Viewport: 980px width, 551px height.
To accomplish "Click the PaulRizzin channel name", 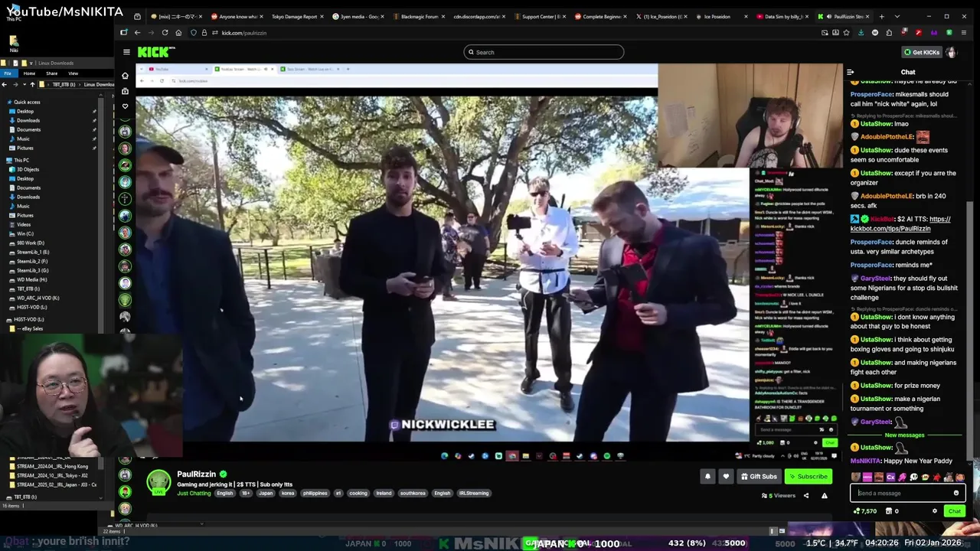I will (197, 474).
